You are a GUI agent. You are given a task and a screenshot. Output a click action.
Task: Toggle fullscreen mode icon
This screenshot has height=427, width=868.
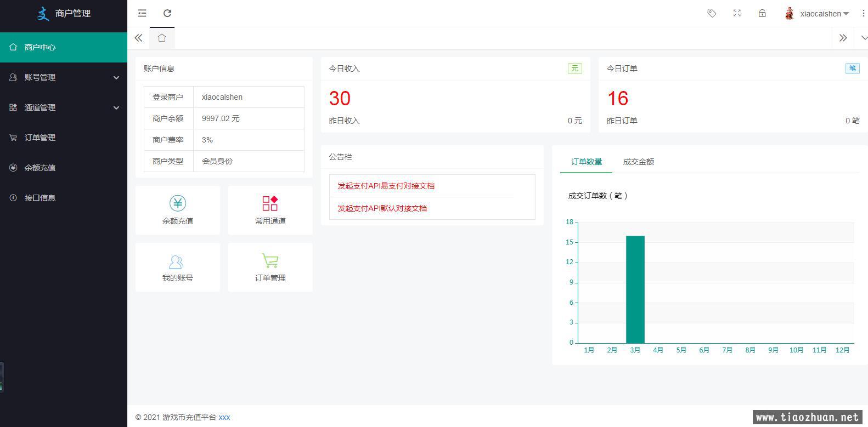pyautogui.click(x=737, y=13)
